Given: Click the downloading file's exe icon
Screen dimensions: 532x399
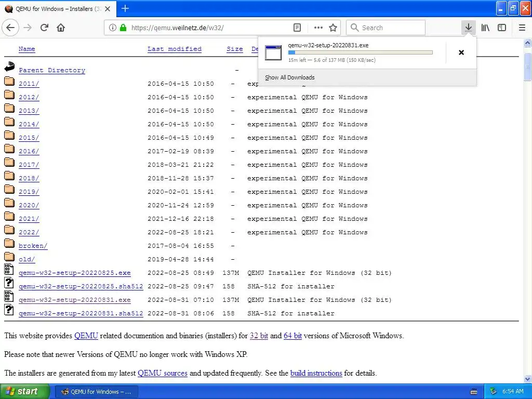Looking at the screenshot, I should [273, 52].
